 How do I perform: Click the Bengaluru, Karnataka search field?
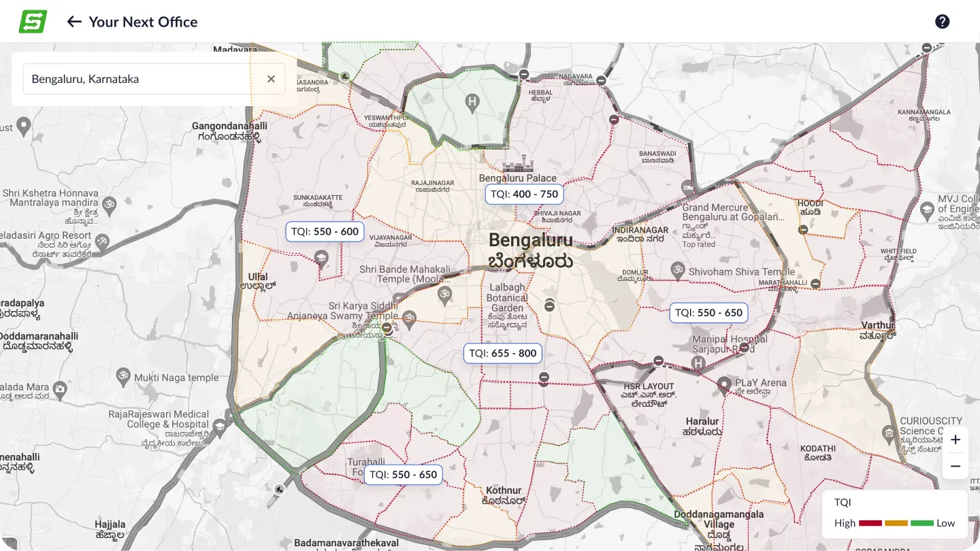coord(136,79)
